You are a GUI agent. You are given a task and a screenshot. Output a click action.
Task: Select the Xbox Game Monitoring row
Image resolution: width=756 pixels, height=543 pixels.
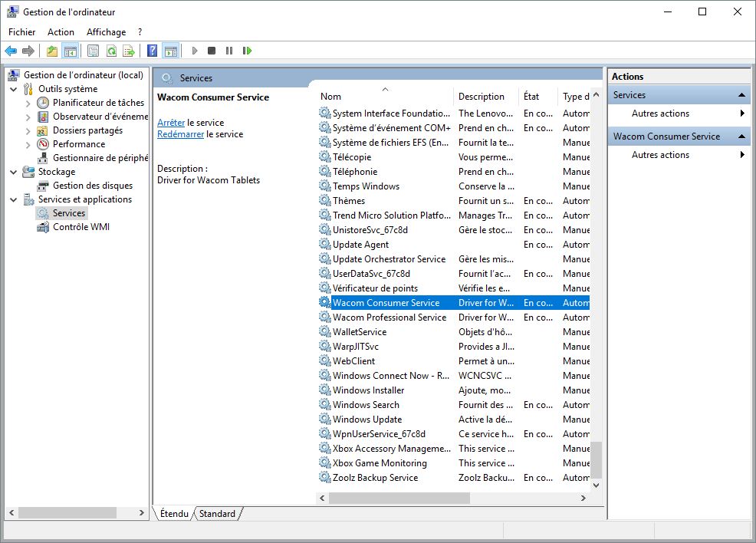(x=454, y=463)
